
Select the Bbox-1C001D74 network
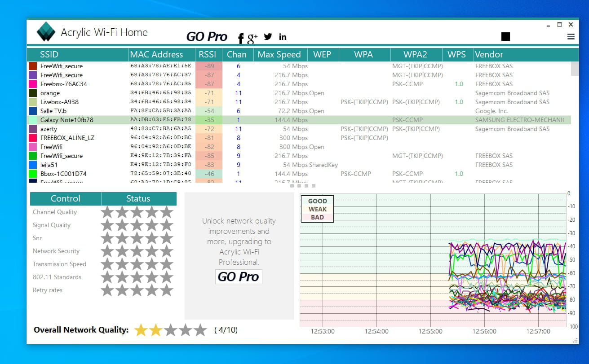tap(300, 174)
